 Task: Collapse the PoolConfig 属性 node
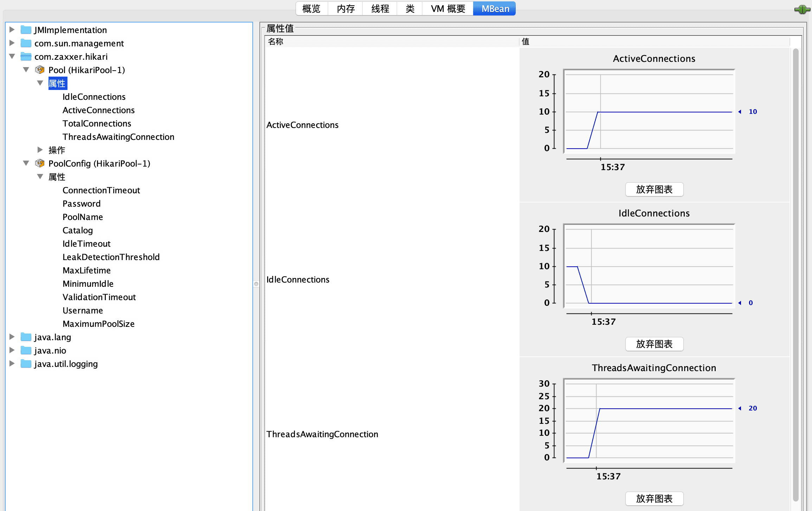[x=40, y=177]
